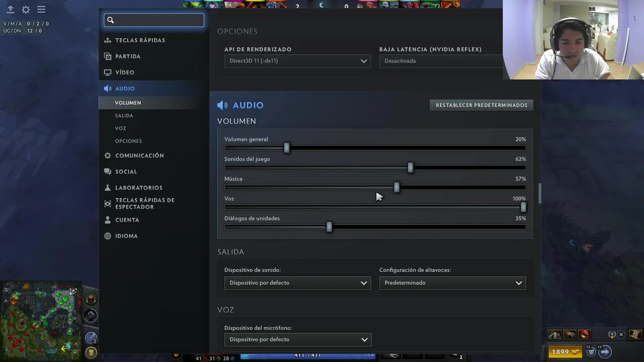Activate the glyph tower icon
Viewport: 644px width, 362px height.
91,352
